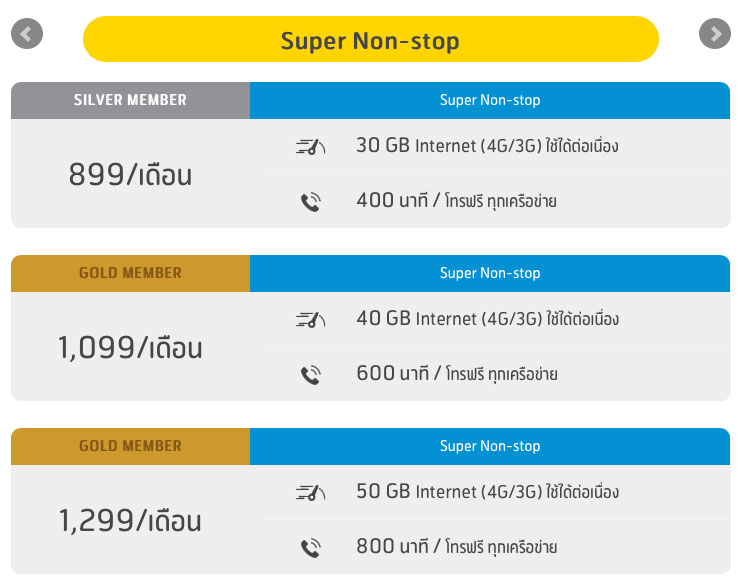Select the GOLD MEMBER header for 1,099 plan

(130, 273)
